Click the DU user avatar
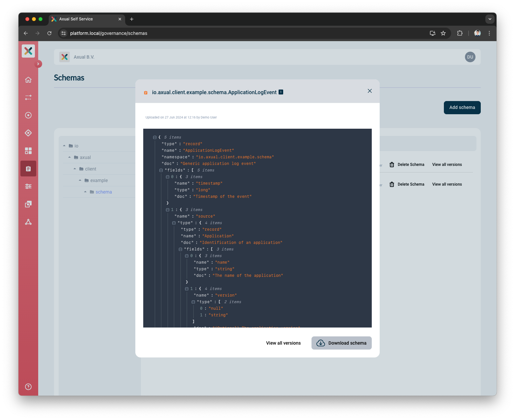The width and height of the screenshot is (515, 420). coord(470,57)
